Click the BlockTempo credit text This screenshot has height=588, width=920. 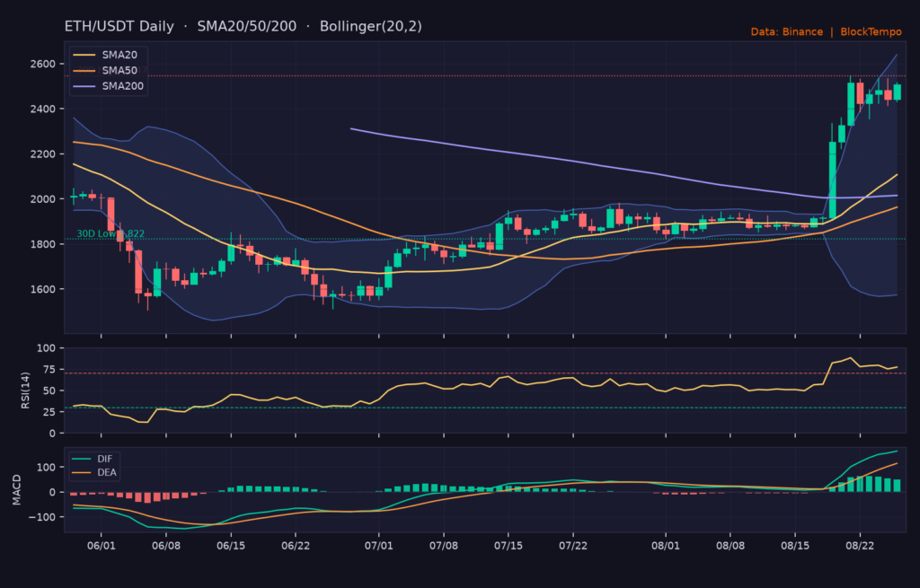click(x=871, y=31)
